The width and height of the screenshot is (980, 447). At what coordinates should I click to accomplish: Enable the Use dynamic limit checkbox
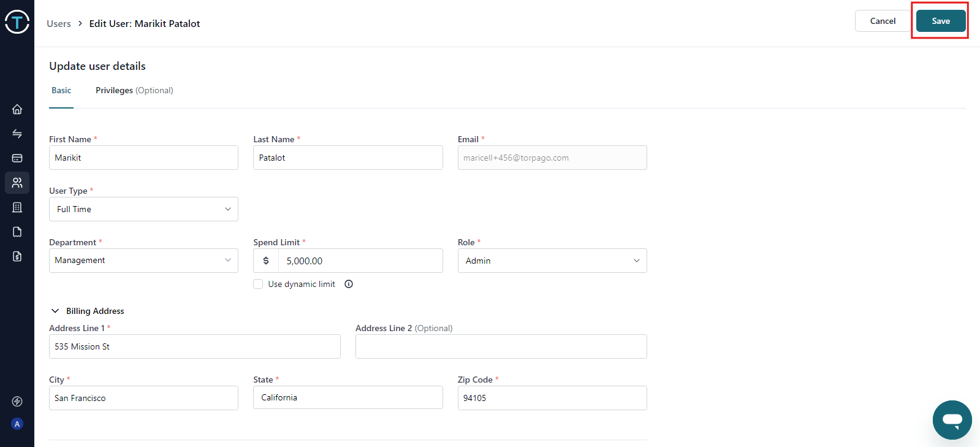(258, 284)
